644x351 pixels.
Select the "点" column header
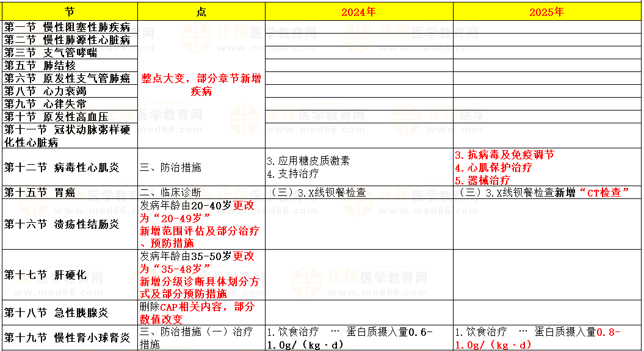[201, 12]
